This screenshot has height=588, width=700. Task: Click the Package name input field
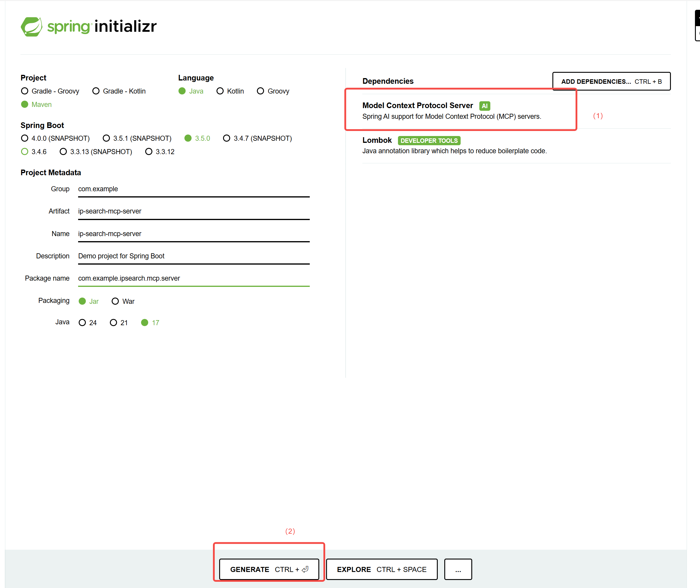click(194, 278)
